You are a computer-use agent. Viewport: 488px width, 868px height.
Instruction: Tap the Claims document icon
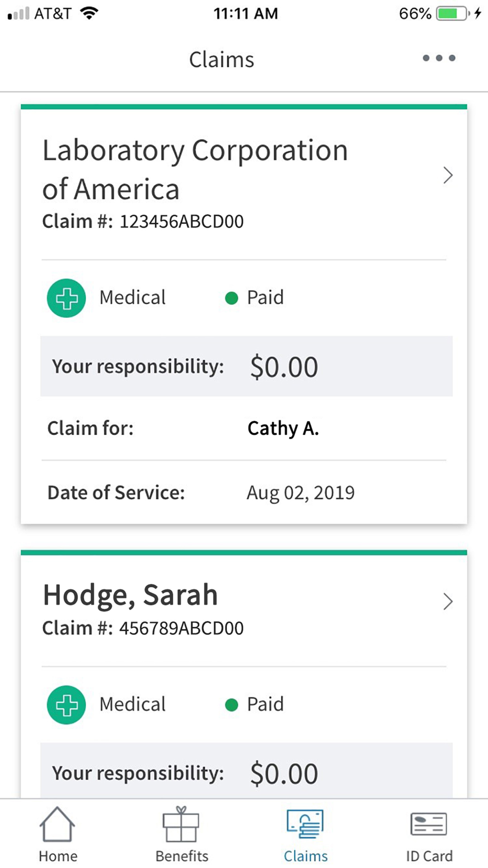305,824
